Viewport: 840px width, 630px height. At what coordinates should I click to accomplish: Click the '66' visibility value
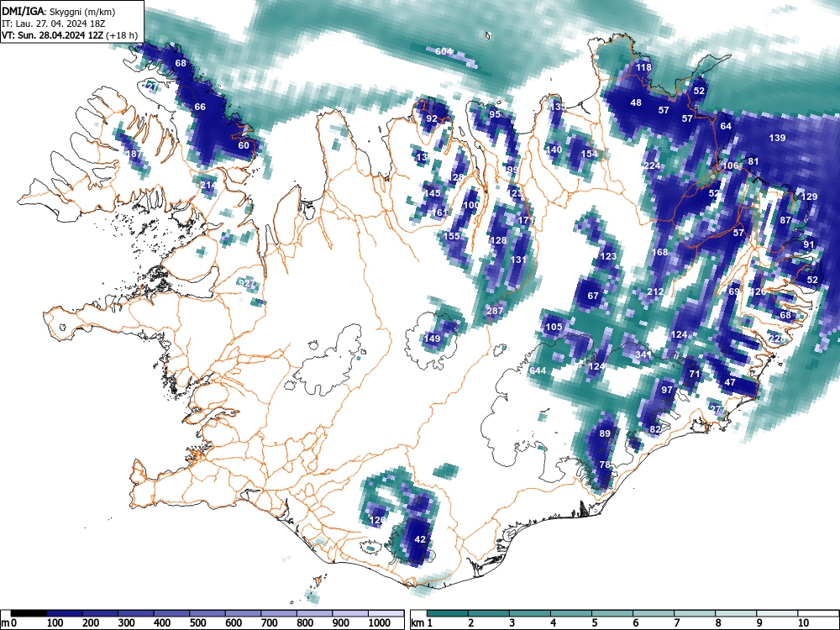[200, 108]
